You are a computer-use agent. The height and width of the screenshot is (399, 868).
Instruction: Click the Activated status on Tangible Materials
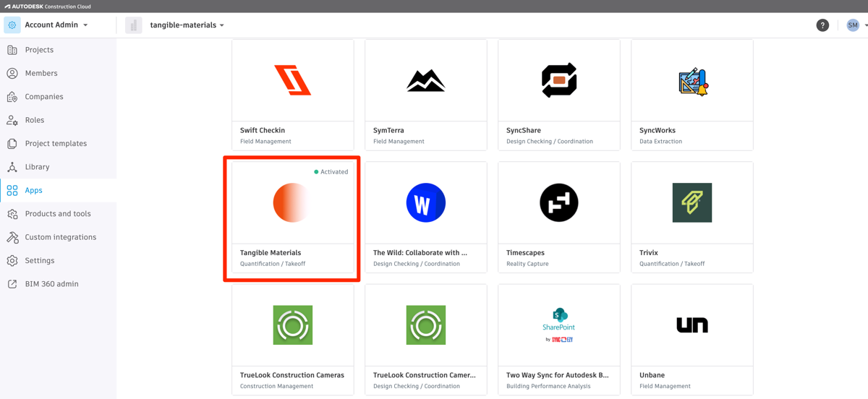tap(331, 172)
